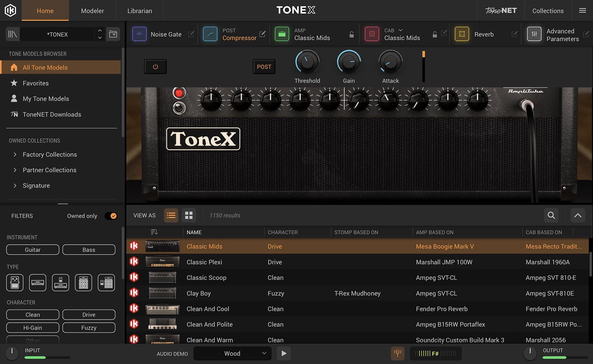Open search with the magnifier icon

[x=551, y=215]
